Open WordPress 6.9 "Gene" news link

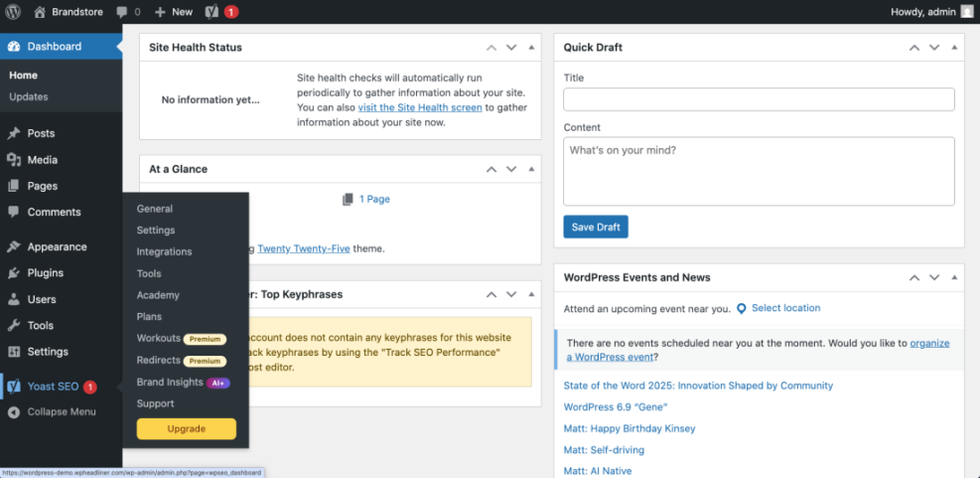click(x=616, y=406)
